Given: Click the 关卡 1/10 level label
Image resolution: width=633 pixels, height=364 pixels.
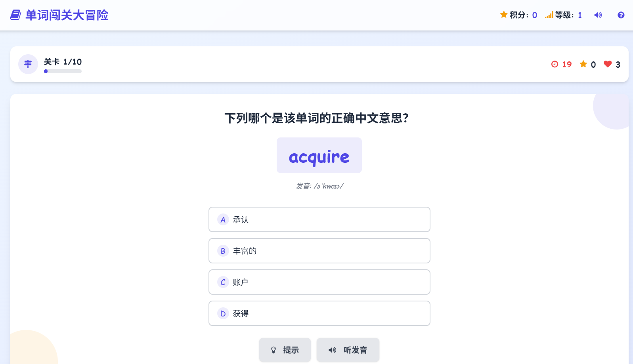Looking at the screenshot, I should click(63, 62).
